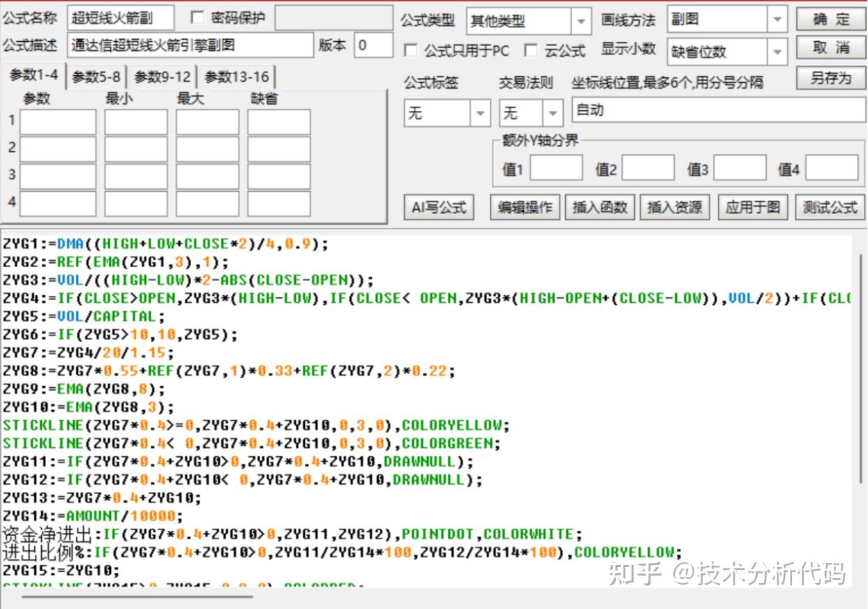This screenshot has height=609, width=868.
Task: Switch to the 参数13-16 tab
Action: pyautogui.click(x=237, y=77)
